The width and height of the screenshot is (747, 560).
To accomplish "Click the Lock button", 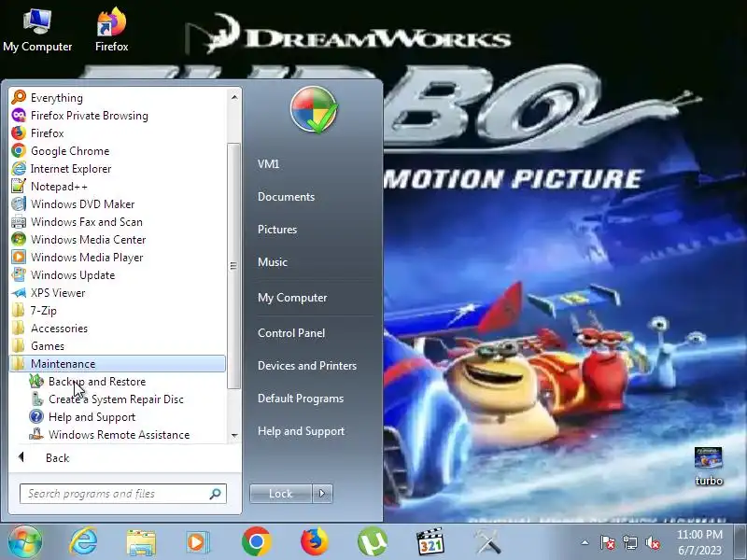I will (x=281, y=494).
